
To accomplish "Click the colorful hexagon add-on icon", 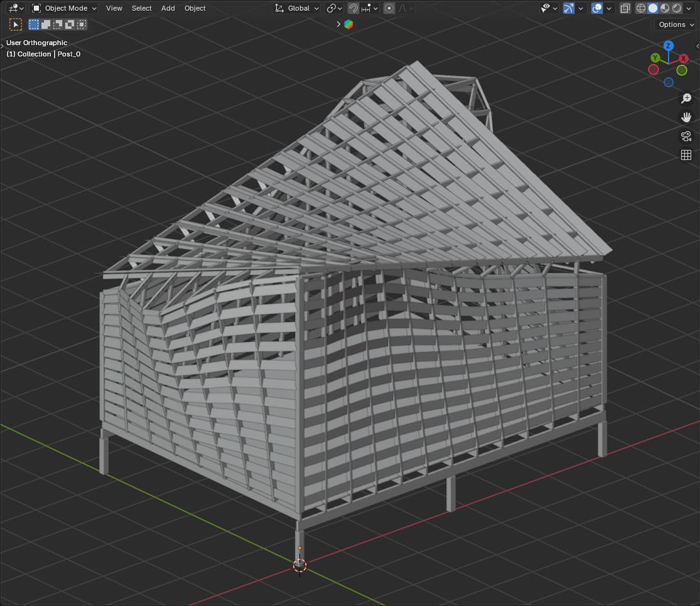I will (x=348, y=24).
